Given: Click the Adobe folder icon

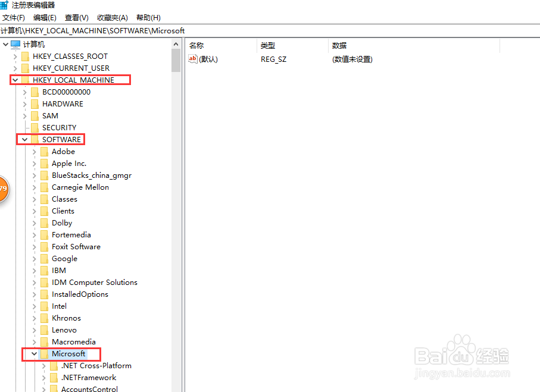Looking at the screenshot, I should tap(44, 152).
